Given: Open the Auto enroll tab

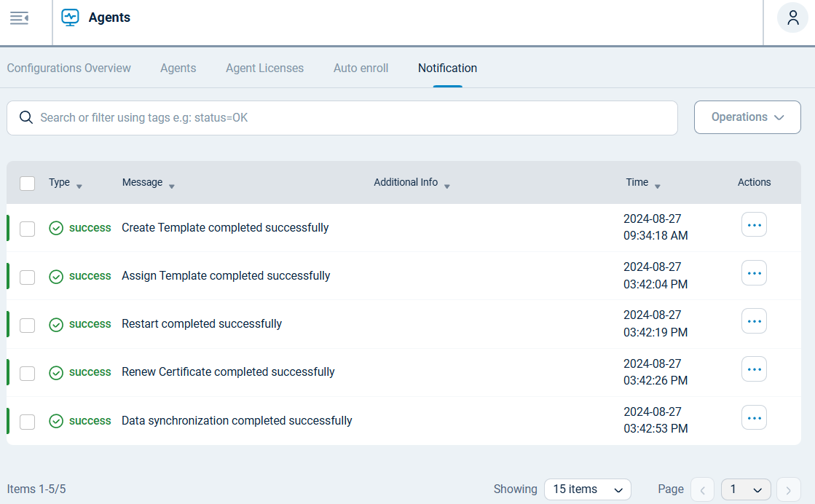Looking at the screenshot, I should 361,68.
